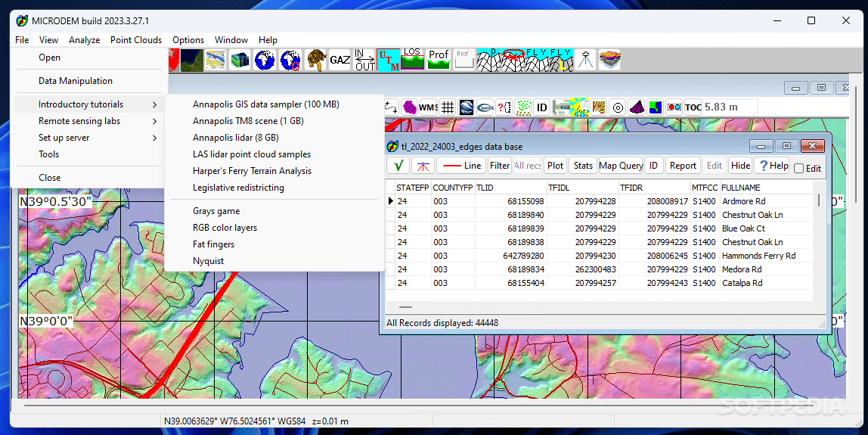Open the OpenGL view icon
This screenshot has height=435, width=868.
pyautogui.click(x=485, y=107)
